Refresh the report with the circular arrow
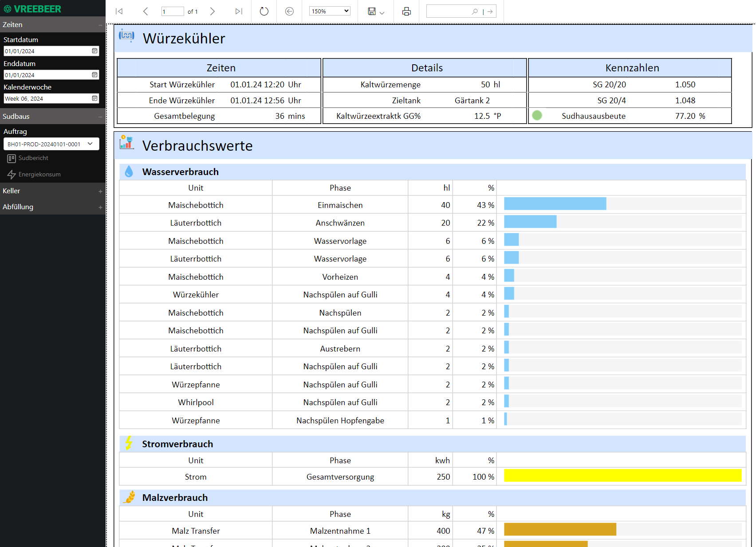The image size is (756, 547). pyautogui.click(x=264, y=12)
